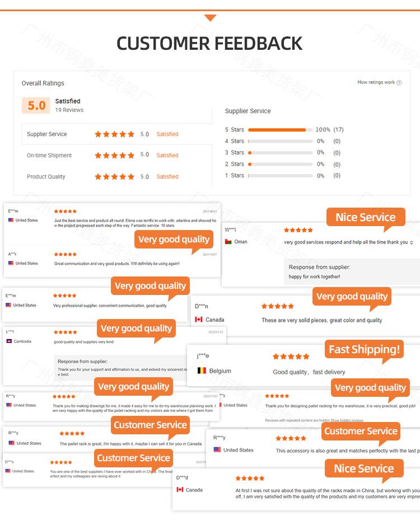Click the Oman flag icon

pyautogui.click(x=228, y=242)
